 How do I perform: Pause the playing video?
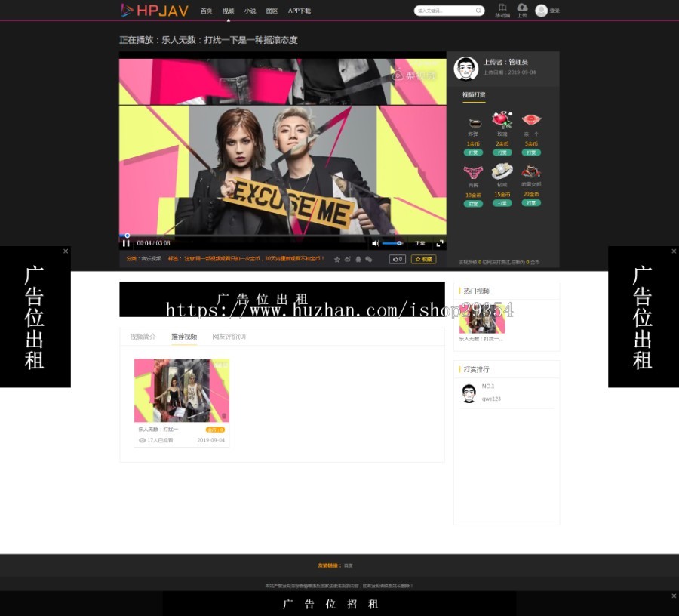pos(125,242)
